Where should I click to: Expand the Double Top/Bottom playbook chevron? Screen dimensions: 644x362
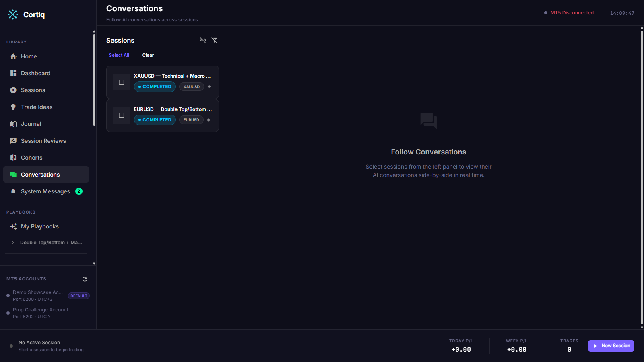point(13,243)
